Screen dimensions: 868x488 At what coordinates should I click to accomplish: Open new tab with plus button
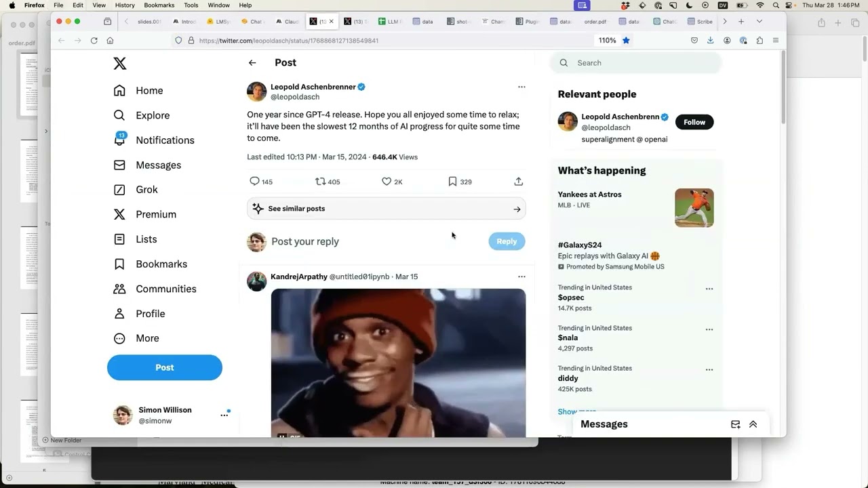(741, 22)
